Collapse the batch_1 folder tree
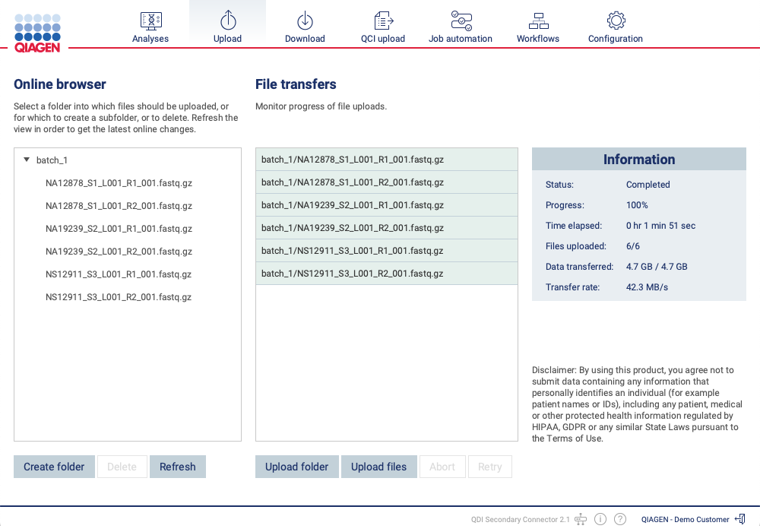Screen dimensions: 760x532 coord(27,160)
